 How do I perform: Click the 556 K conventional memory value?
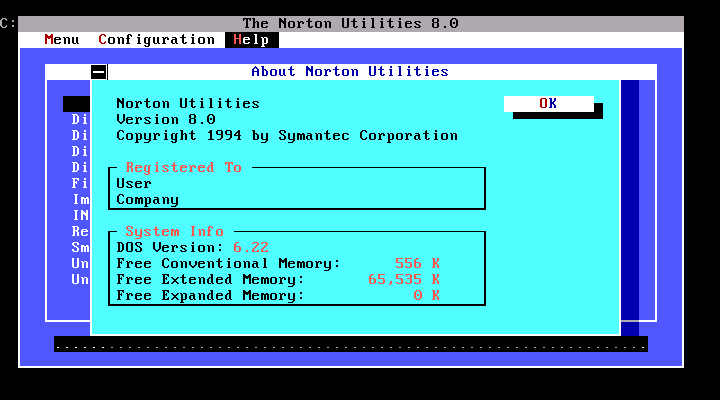[x=417, y=264]
